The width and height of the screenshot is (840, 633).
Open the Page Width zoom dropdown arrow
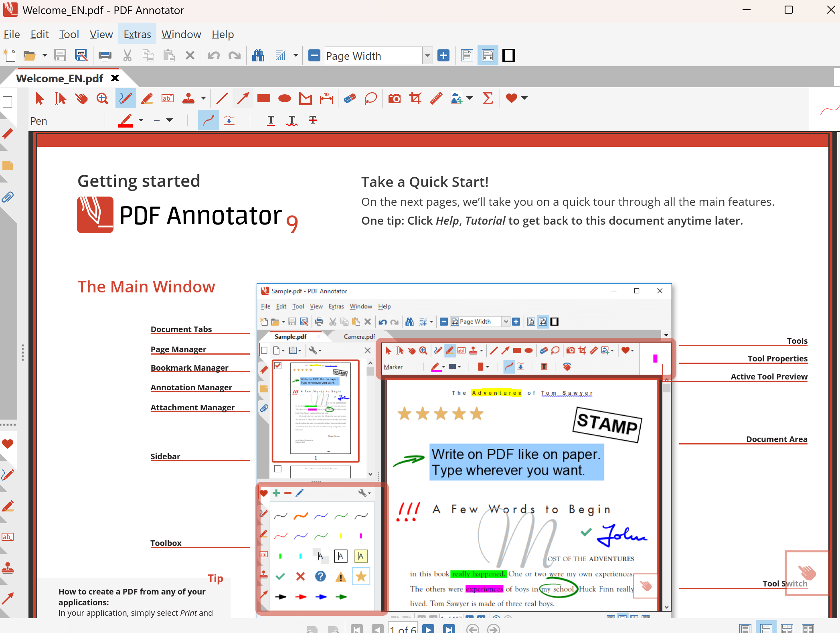click(427, 55)
